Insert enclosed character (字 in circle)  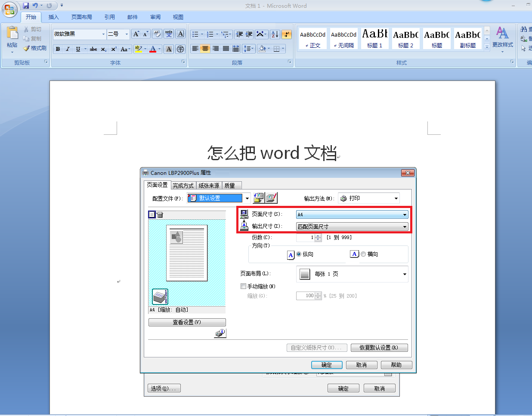(180, 49)
